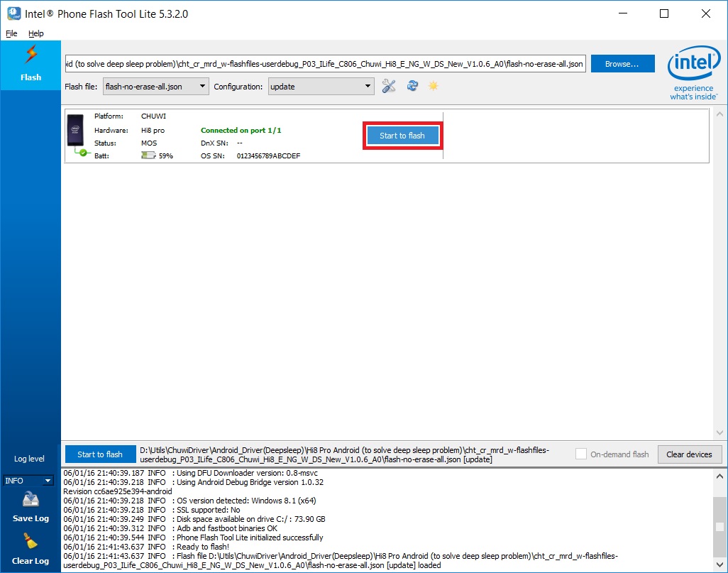Screen dimensions: 728x573
Task: Click the Browse... button
Action: [x=622, y=64]
